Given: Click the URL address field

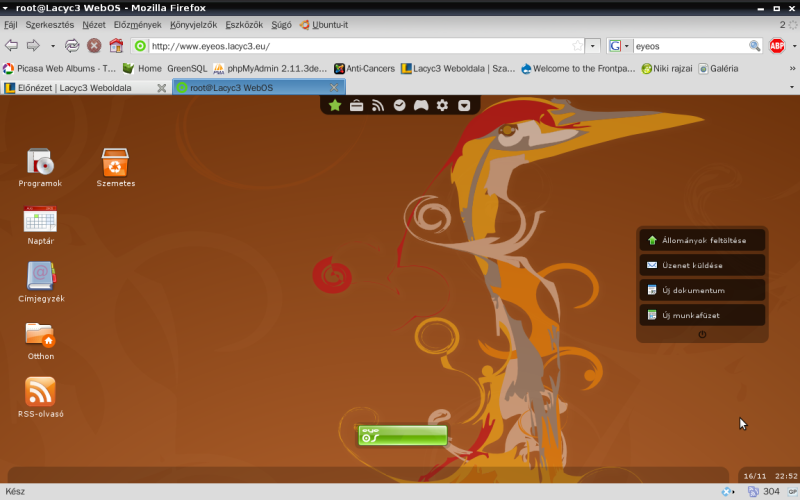Looking at the screenshot, I should click(360, 46).
